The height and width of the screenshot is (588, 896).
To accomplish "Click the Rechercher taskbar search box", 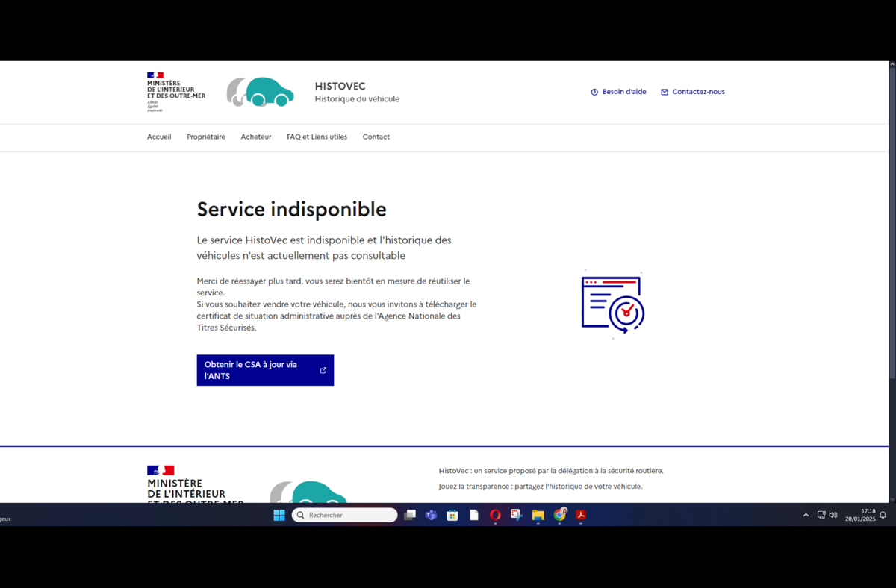I will tap(344, 515).
